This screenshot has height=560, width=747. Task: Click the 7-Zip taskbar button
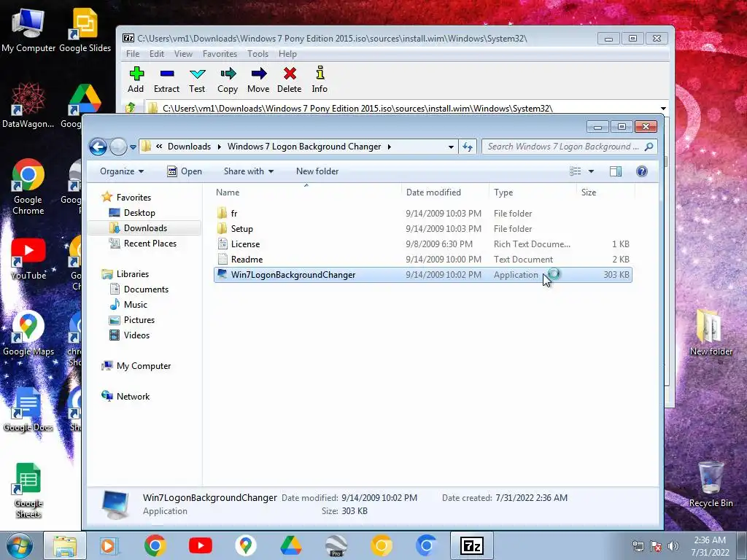(472, 545)
